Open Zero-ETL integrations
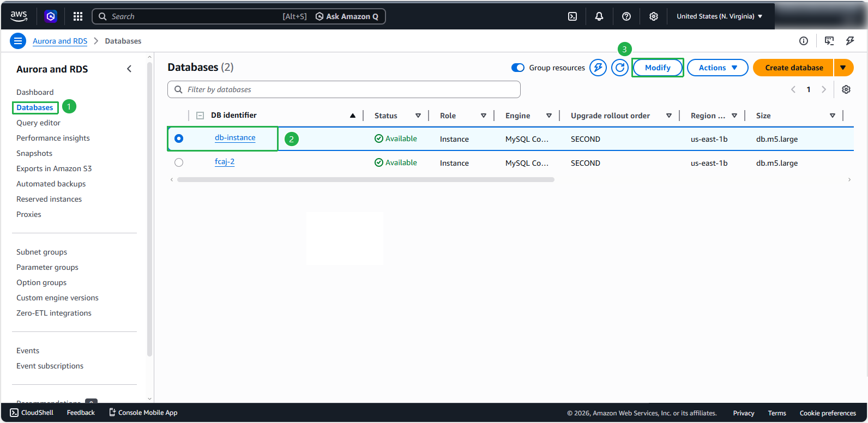This screenshot has width=868, height=423. coord(54,313)
